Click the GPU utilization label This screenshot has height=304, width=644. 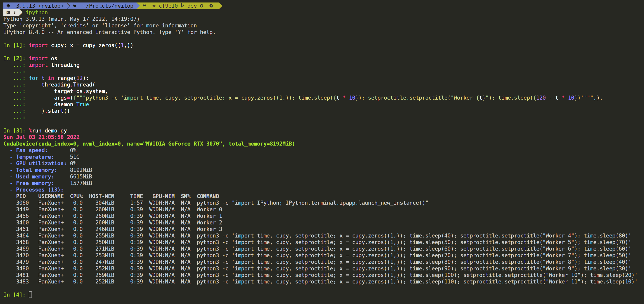pyautogui.click(x=41, y=163)
